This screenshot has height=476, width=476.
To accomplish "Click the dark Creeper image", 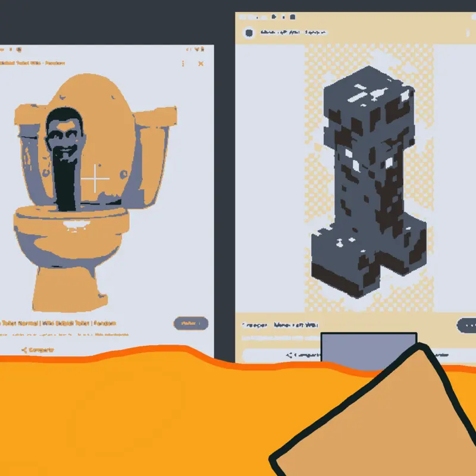I will click(x=368, y=181).
